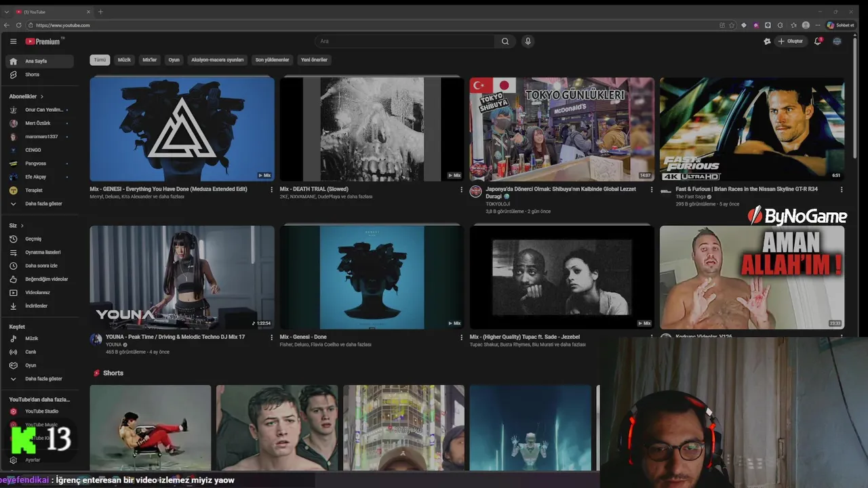Open options menu for GENESI mix video
Screen dimensions: 868x488
271,190
